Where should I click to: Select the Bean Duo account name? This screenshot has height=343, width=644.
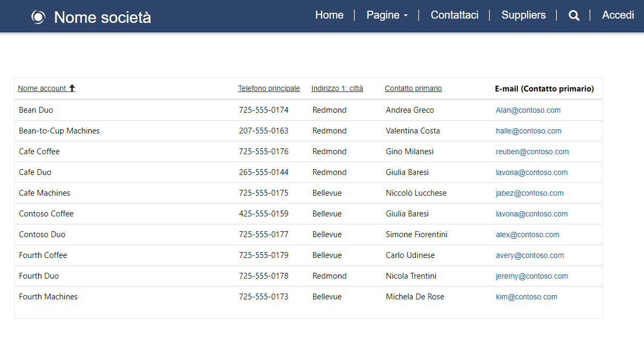pyautogui.click(x=36, y=110)
